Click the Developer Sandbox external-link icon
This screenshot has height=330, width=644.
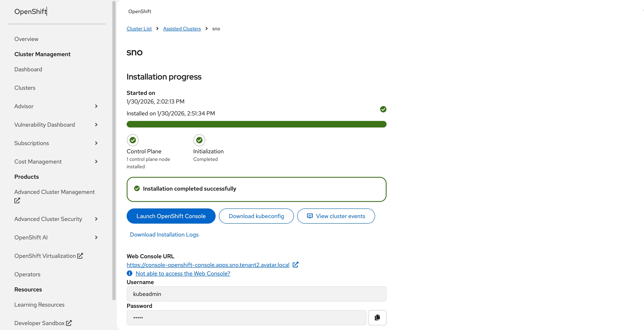point(69,323)
